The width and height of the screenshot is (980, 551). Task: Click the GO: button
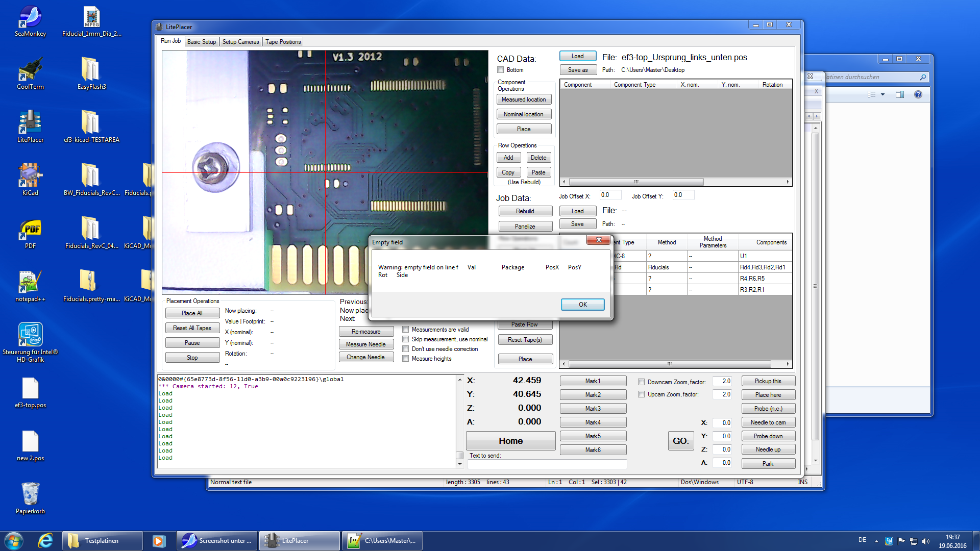pos(680,441)
